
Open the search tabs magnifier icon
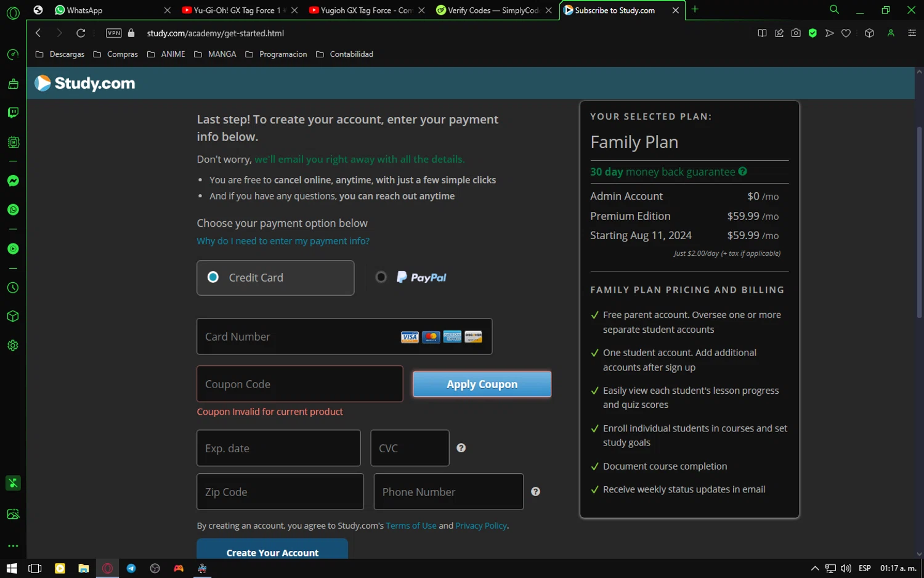(834, 10)
